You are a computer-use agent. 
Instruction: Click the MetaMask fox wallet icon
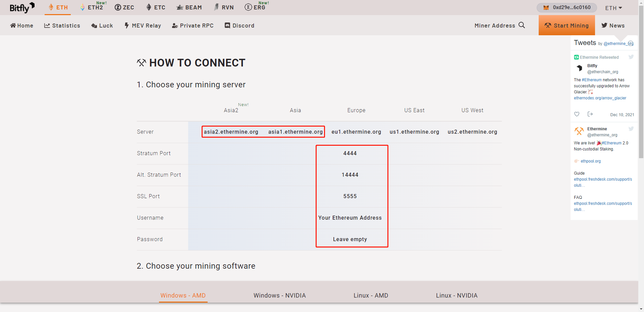(546, 7)
